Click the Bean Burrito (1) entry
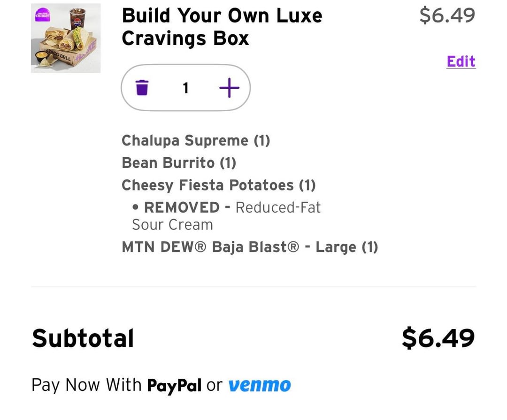The image size is (507, 420). pyautogui.click(x=178, y=163)
